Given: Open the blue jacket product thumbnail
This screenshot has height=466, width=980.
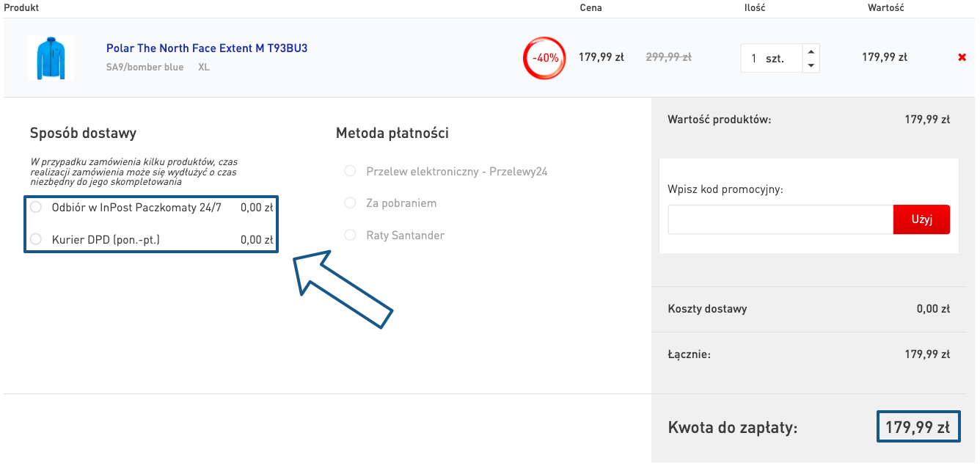Looking at the screenshot, I should point(51,58).
